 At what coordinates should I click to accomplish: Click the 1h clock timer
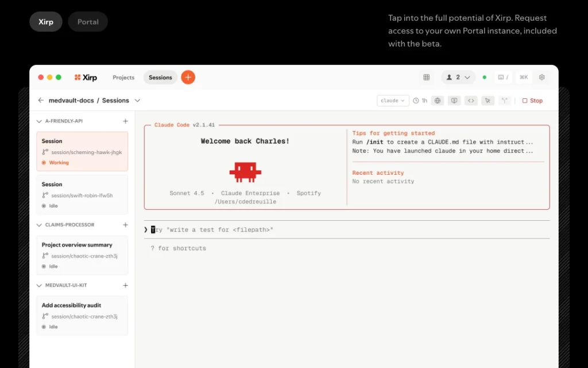(x=420, y=101)
